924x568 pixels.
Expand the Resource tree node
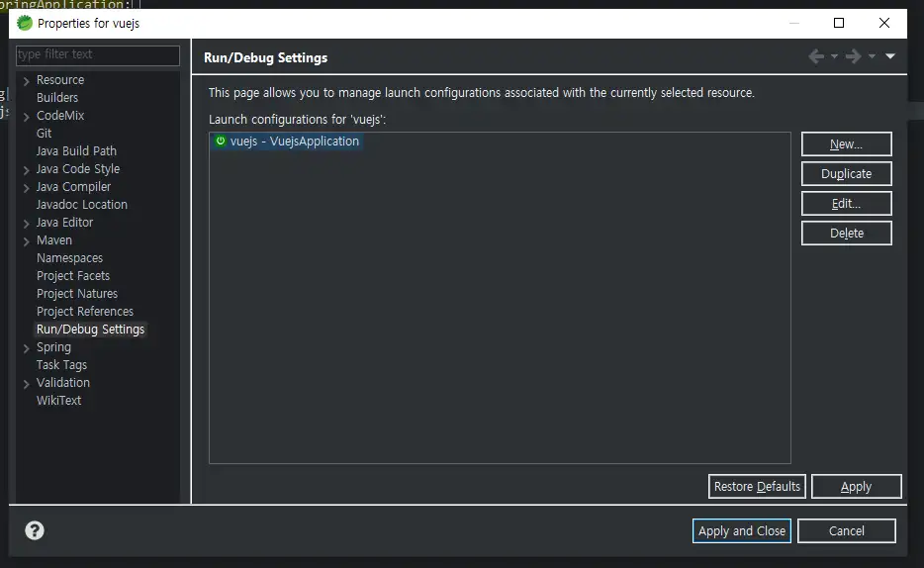click(x=26, y=81)
